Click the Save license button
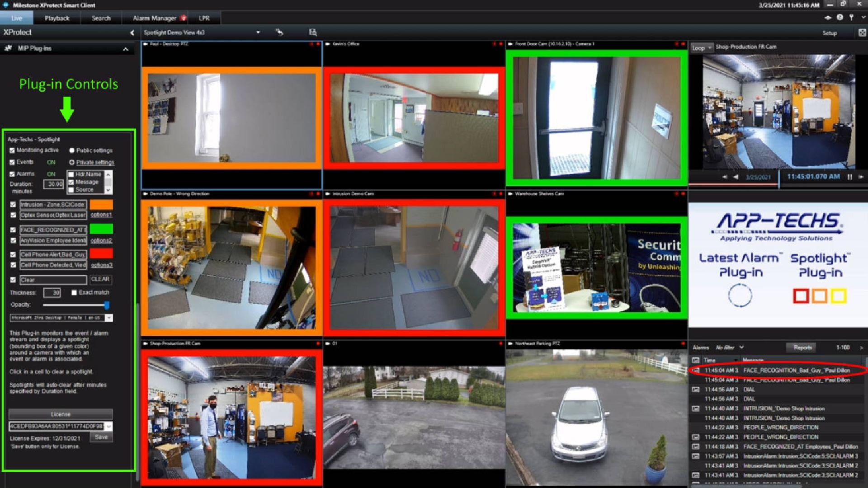 coord(101,437)
